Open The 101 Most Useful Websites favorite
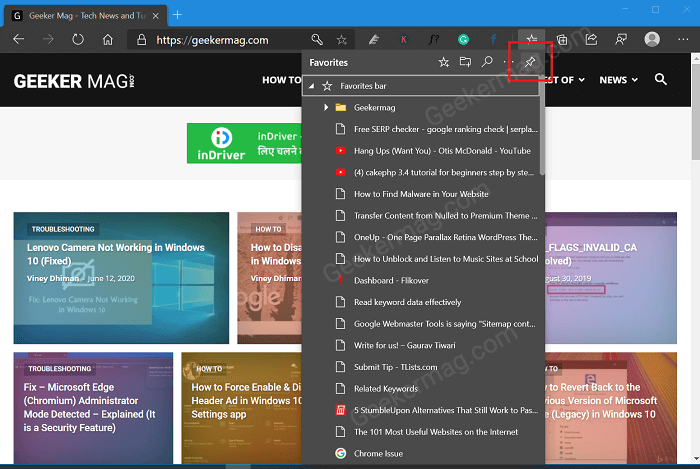Screen dimensions: 700x469 (x=423, y=432)
